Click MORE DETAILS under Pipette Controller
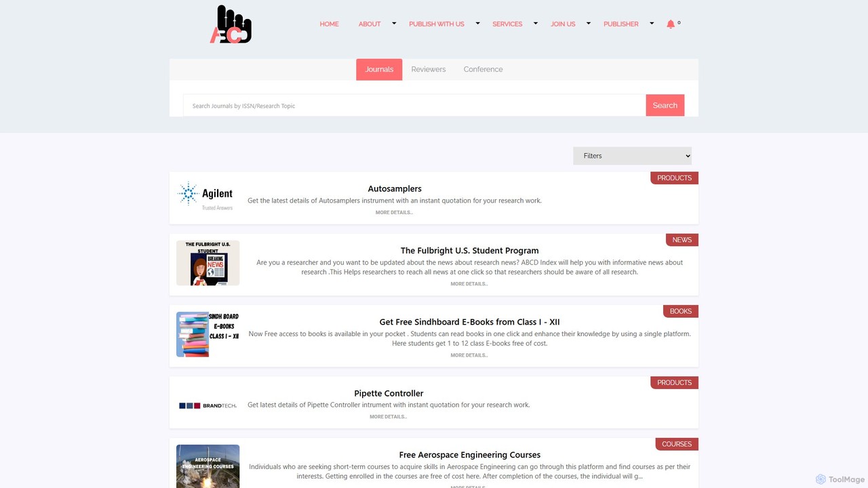868x488 pixels. click(388, 417)
